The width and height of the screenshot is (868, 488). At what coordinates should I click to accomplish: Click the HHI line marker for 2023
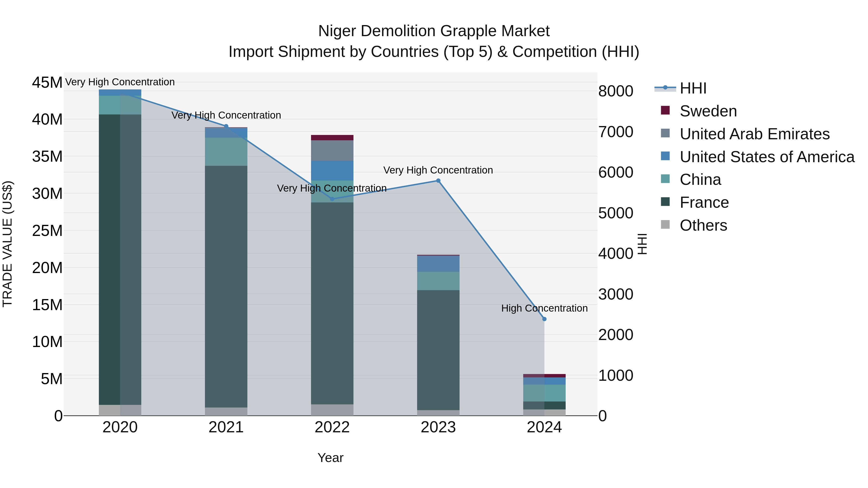pos(438,181)
